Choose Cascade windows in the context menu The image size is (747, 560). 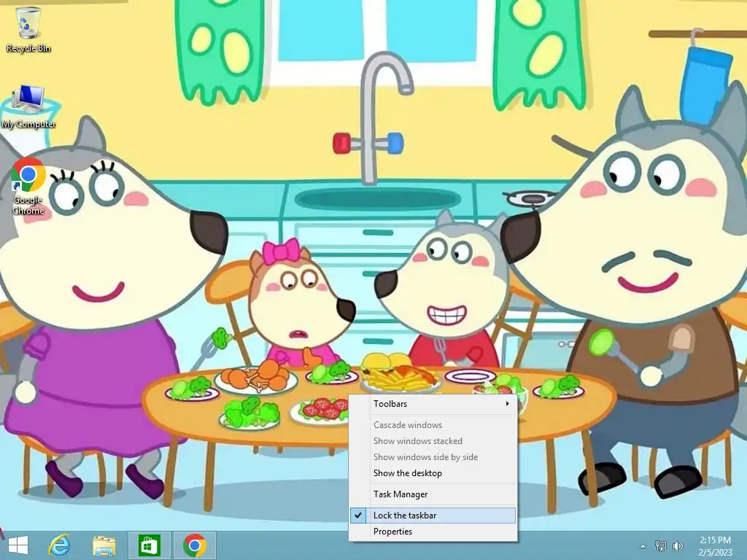point(433,425)
